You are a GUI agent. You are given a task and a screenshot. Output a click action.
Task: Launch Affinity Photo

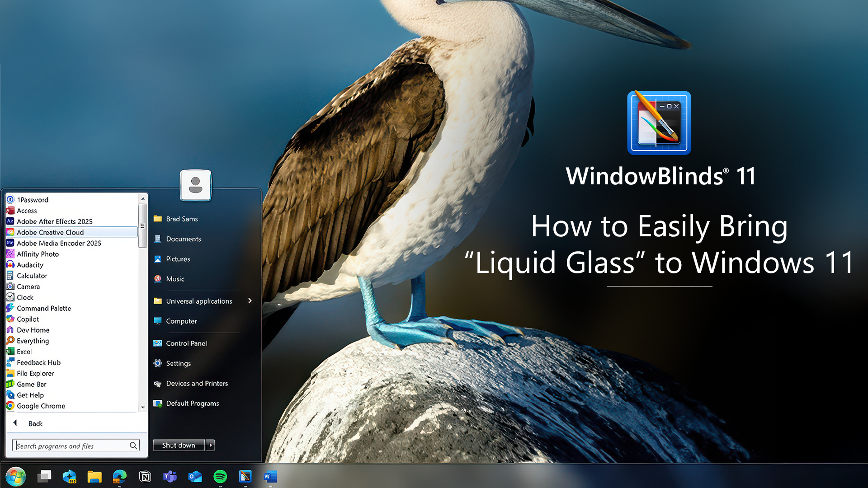(72, 254)
